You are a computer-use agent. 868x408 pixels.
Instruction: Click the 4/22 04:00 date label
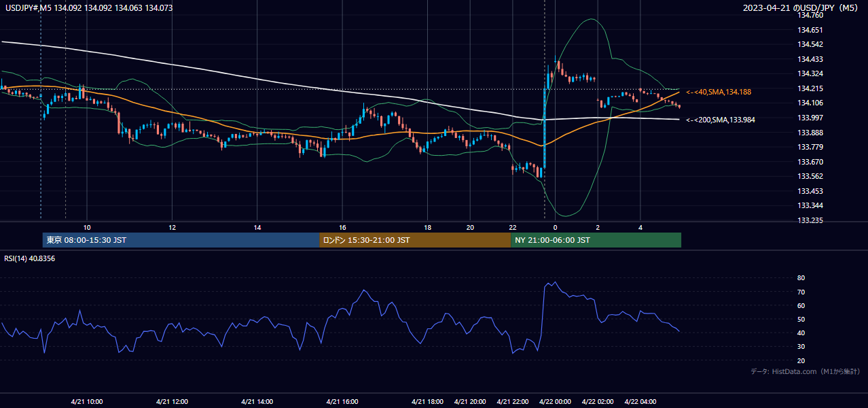pos(640,402)
